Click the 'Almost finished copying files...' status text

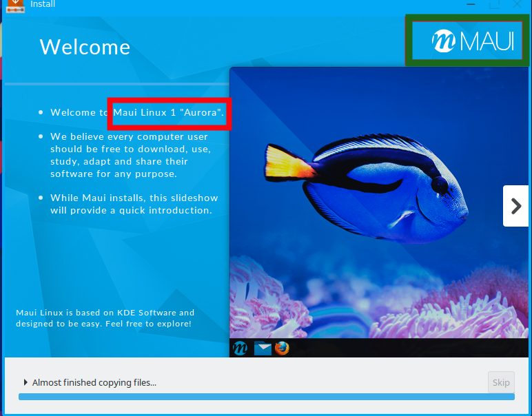click(x=94, y=382)
